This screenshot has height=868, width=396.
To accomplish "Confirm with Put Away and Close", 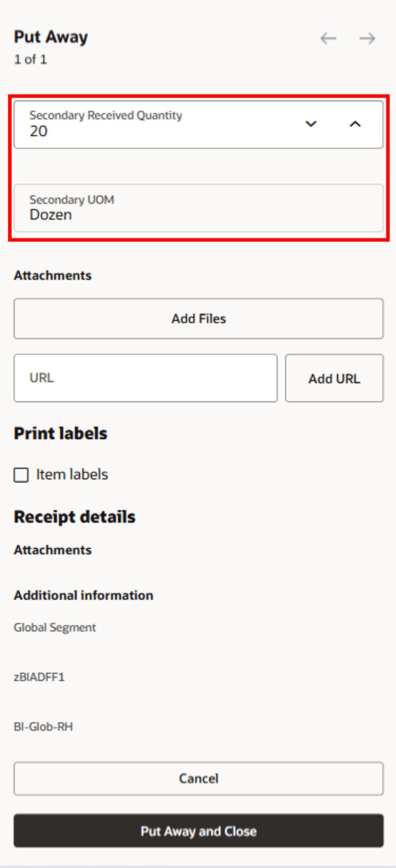I will pos(198,831).
